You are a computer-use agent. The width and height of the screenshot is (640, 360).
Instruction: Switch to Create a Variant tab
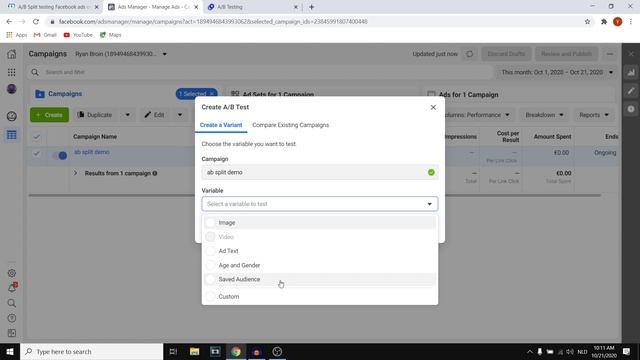[221, 125]
